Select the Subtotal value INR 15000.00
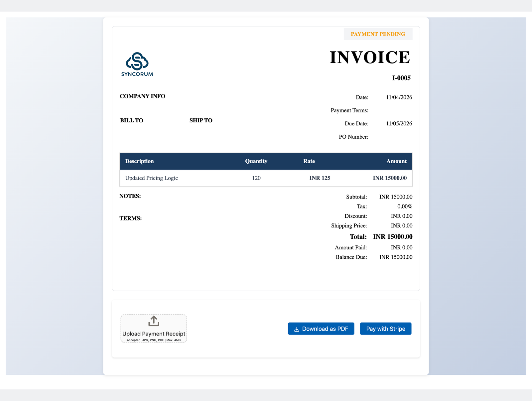This screenshot has width=532, height=401. point(396,197)
